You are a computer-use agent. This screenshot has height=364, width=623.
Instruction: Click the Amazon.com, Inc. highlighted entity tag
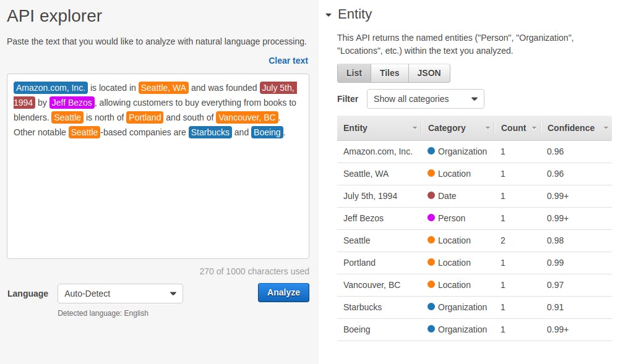click(51, 88)
